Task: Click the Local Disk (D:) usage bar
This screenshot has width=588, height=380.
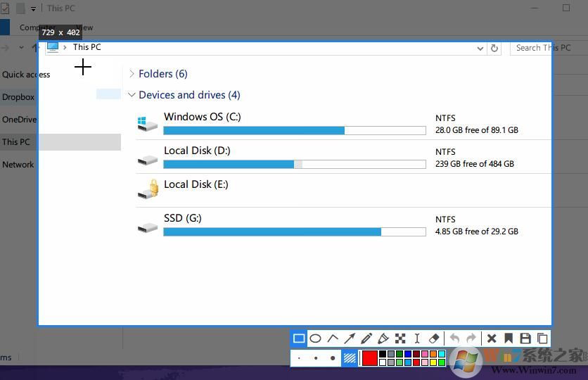Action: 295,164
